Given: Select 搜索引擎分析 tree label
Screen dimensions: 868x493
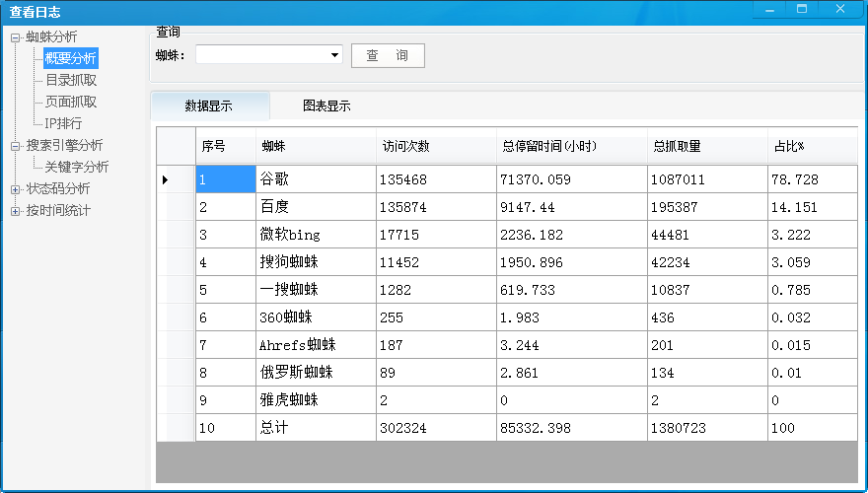Looking at the screenshot, I should [x=64, y=146].
